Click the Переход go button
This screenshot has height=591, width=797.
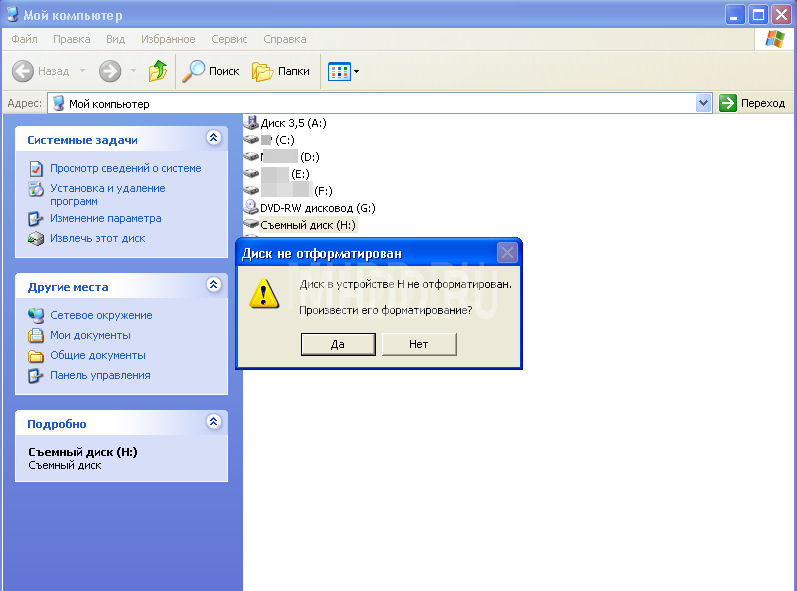[x=753, y=103]
